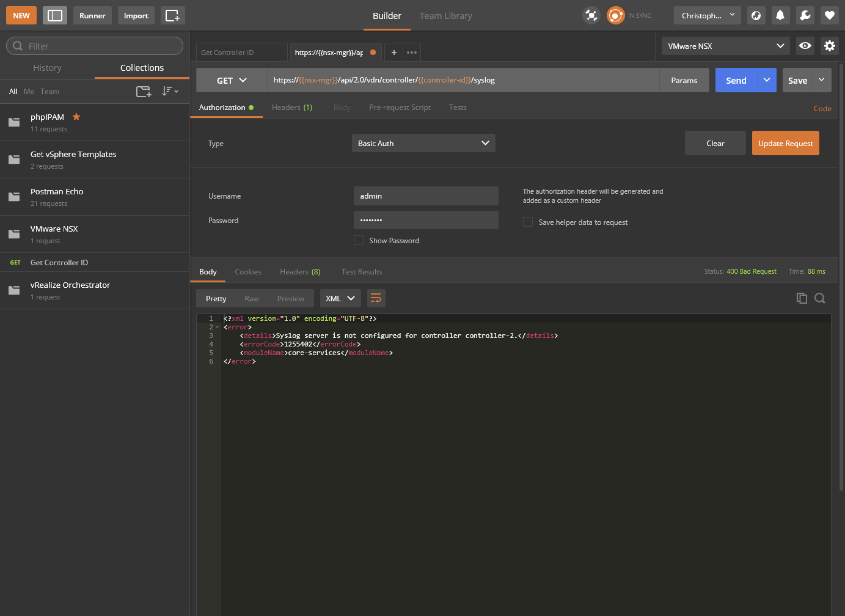Enable the Show Password checkbox
The width and height of the screenshot is (845, 616).
point(359,241)
